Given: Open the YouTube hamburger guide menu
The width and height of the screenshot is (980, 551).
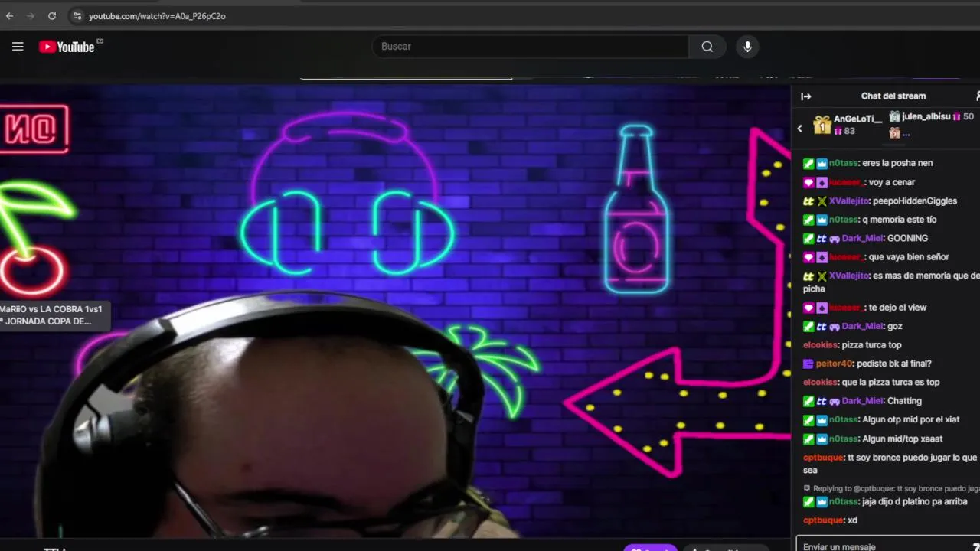Looking at the screenshot, I should coord(18,47).
